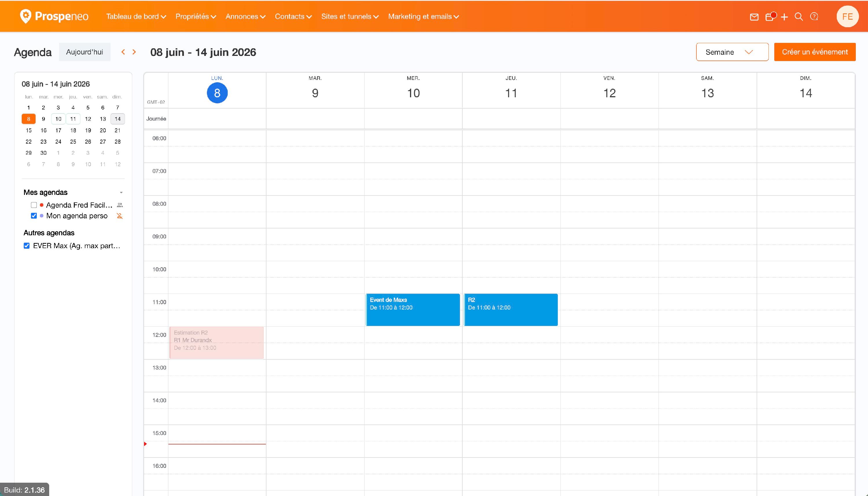The width and height of the screenshot is (868, 496).
Task: Collapse the Mes agendas section arrow
Action: 121,193
